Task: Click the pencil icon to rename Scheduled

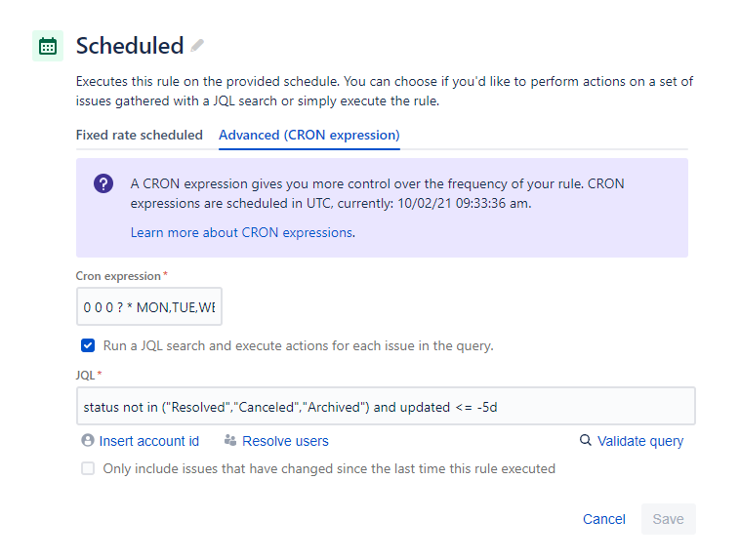Action: [x=197, y=46]
